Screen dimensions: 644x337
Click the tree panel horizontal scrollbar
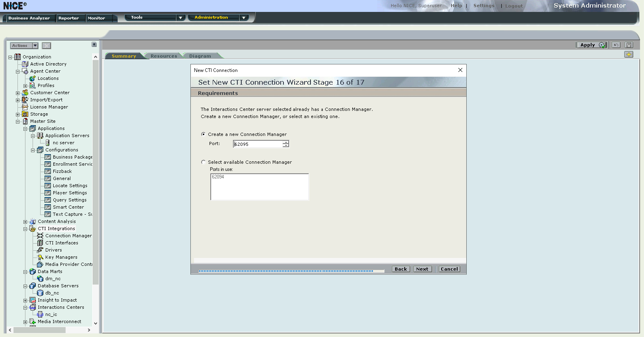[x=40, y=330]
